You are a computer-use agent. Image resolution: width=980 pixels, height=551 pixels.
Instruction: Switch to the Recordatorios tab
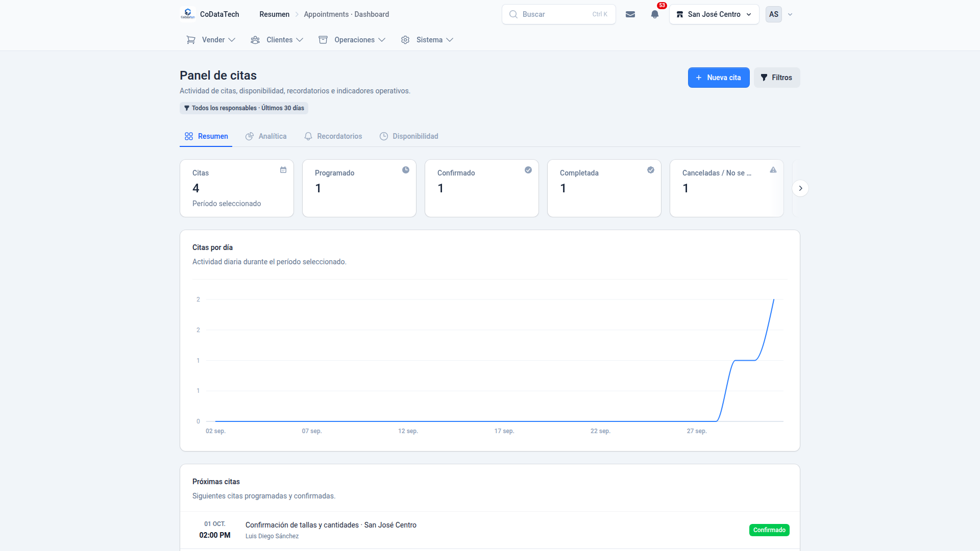click(333, 136)
